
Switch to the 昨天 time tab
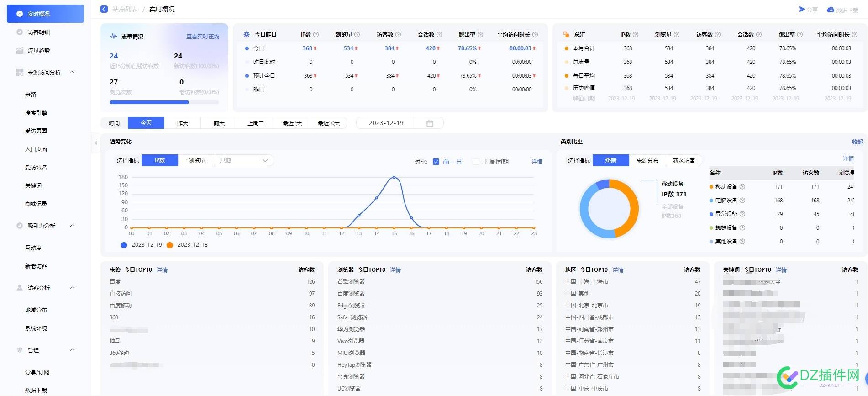point(183,123)
